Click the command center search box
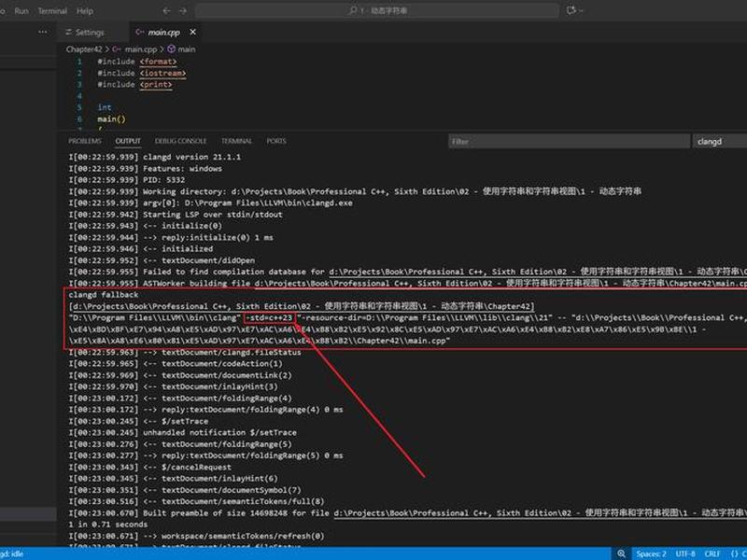Image resolution: width=747 pixels, height=560 pixels. pyautogui.click(x=377, y=10)
